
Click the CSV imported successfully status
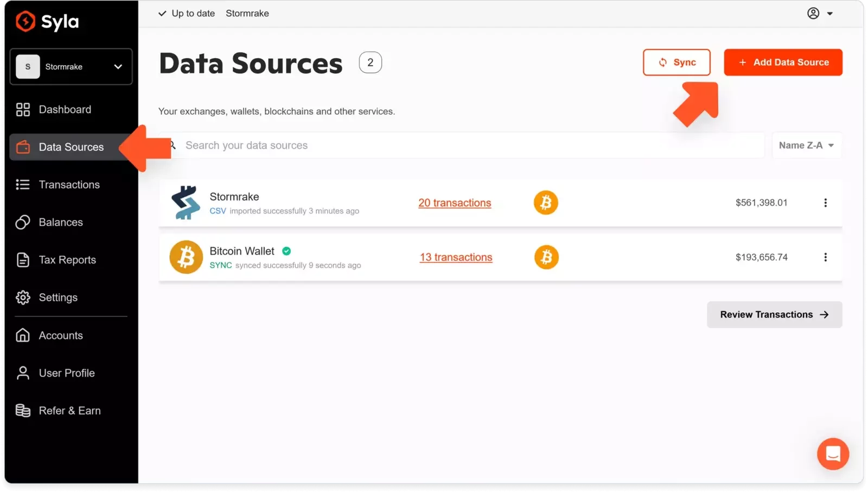284,211
